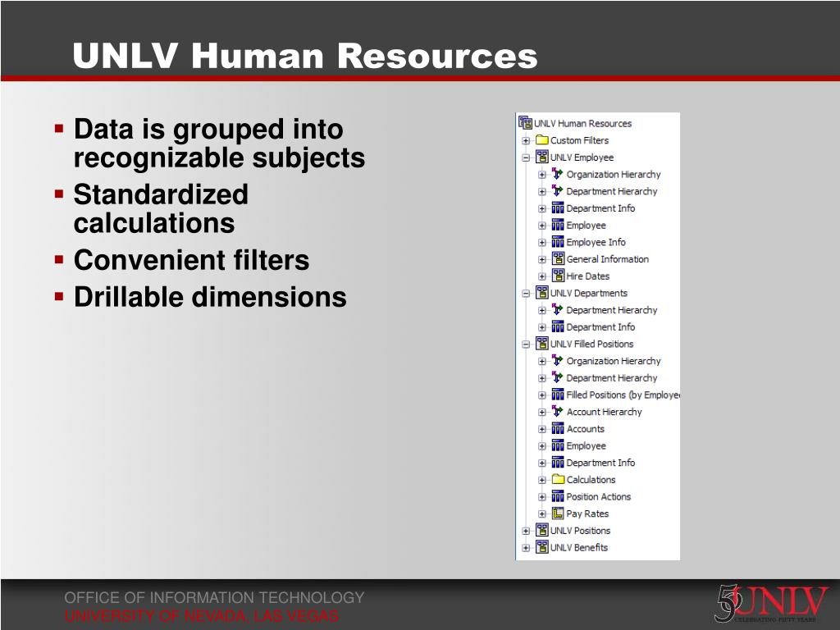Click the Department Hierarchy icon under UNLV Departments
This screenshot has width=840, height=630.
[x=558, y=309]
